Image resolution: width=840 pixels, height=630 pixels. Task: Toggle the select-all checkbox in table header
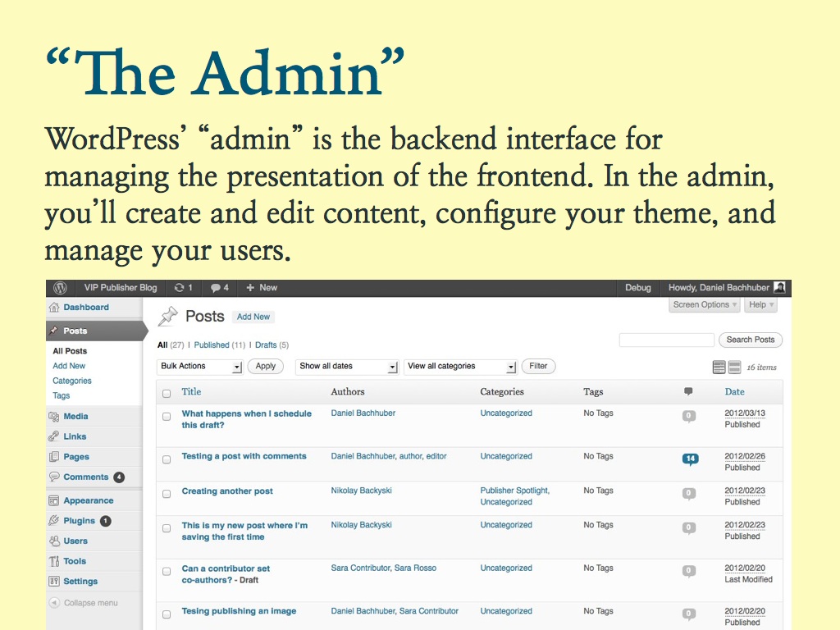point(167,394)
